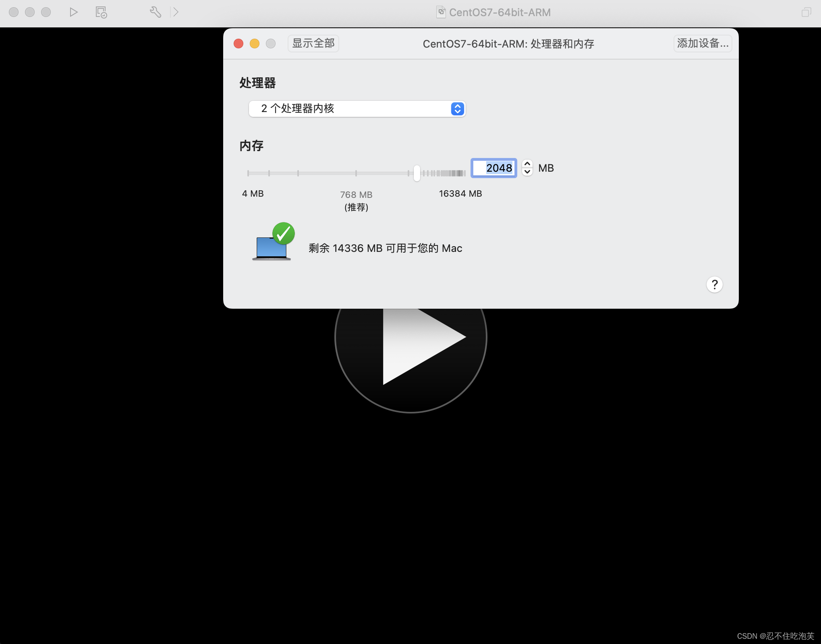Increase memory with stepper up arrow

pyautogui.click(x=527, y=164)
